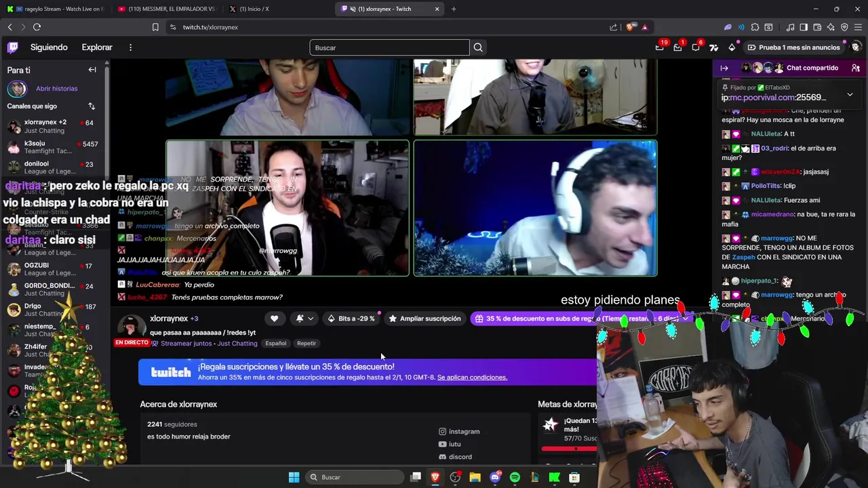Screen dimensions: 868x488
Task: Open donilool channel in sidebar
Action: [x=54, y=167]
